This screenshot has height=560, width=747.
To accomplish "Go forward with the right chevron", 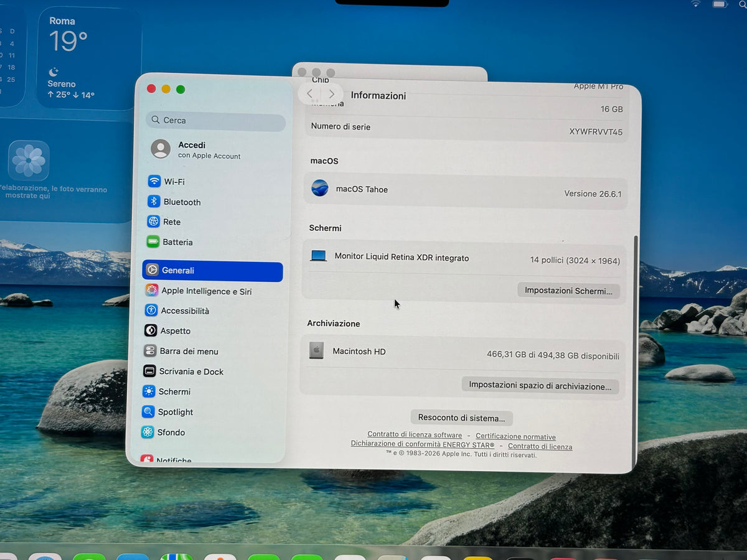I will pyautogui.click(x=332, y=94).
